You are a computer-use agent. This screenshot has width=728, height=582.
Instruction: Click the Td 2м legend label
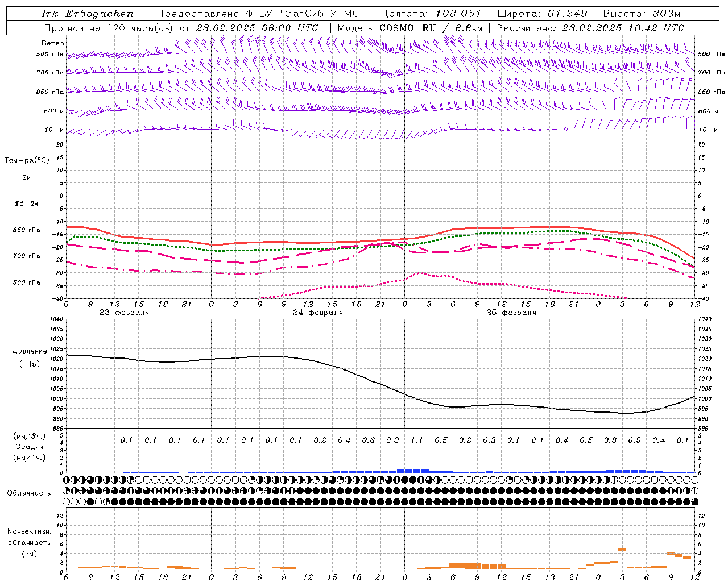click(x=27, y=203)
